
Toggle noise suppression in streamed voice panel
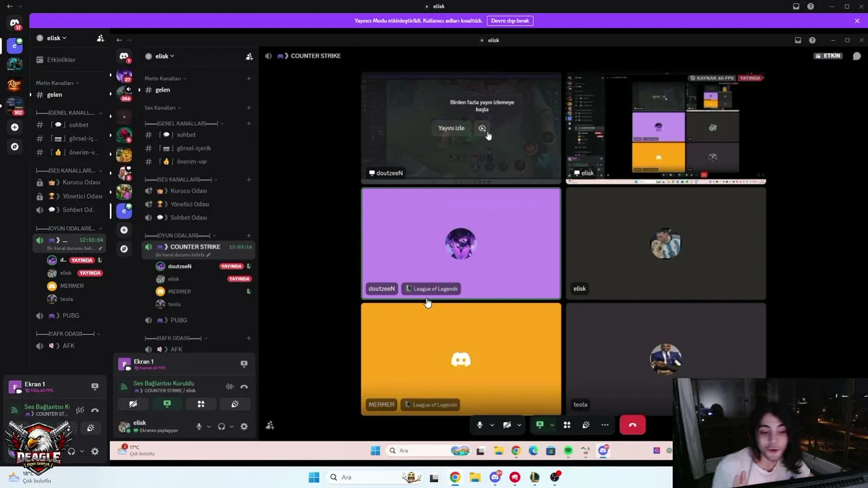(x=230, y=387)
